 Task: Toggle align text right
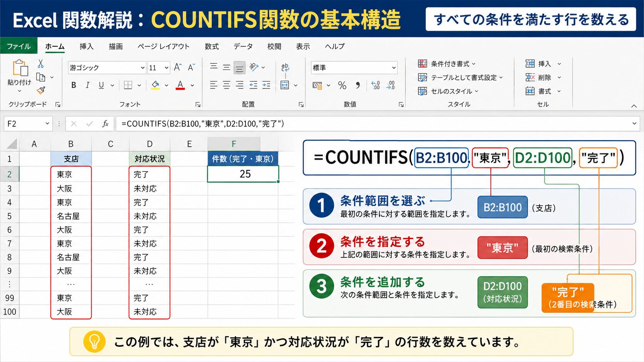point(240,85)
